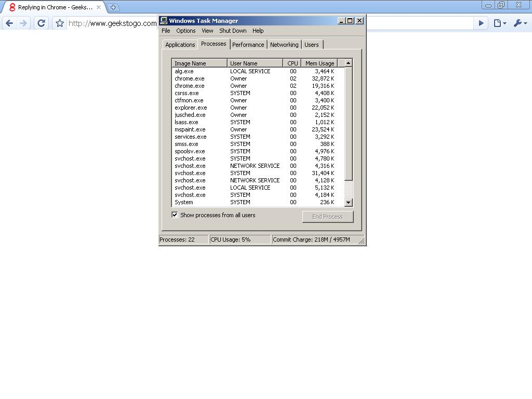Select the chrome.exe row using 32,872 K
Image resolution: width=532 pixels, height=399 pixels.
tap(258, 78)
